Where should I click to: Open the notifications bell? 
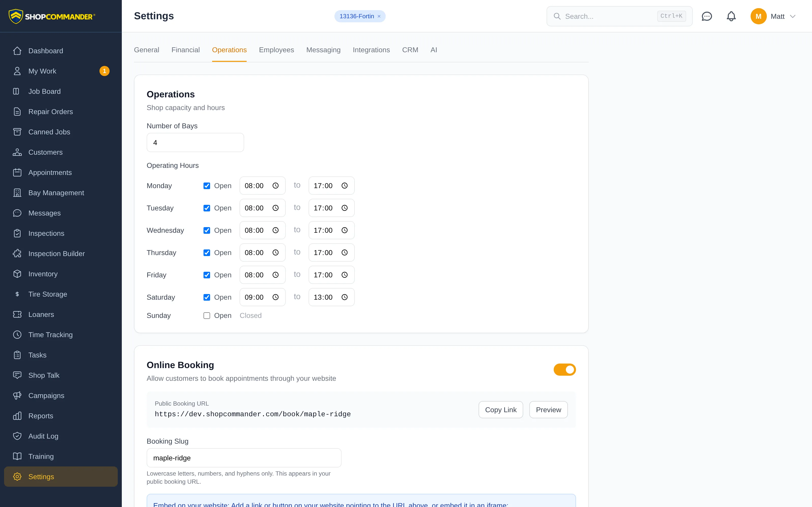[x=731, y=16]
